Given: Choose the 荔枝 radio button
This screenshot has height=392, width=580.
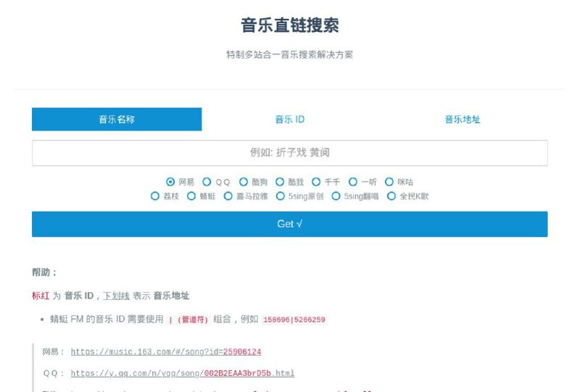Looking at the screenshot, I should [x=155, y=196].
